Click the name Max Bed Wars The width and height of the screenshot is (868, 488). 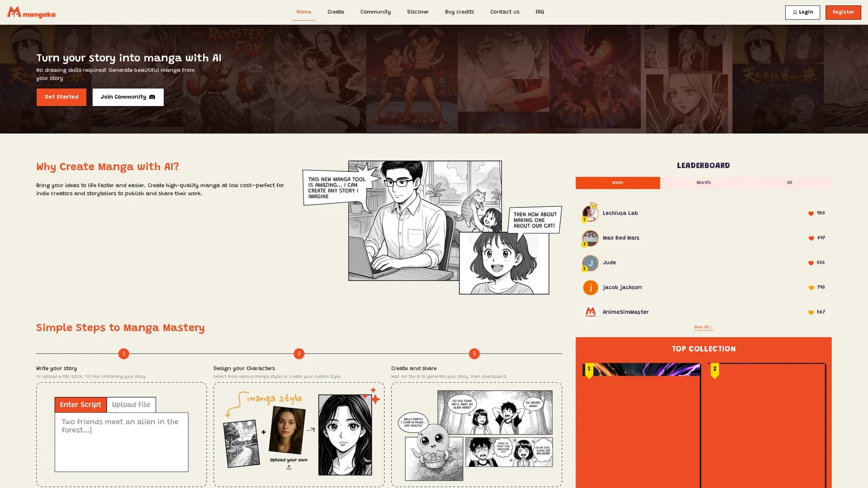click(x=621, y=238)
